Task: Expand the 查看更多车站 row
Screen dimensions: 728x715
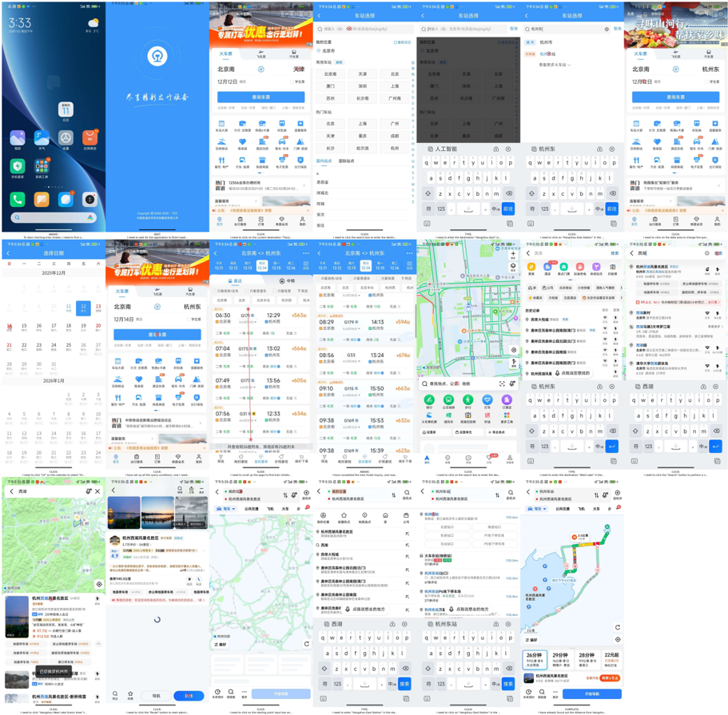Action: click(x=555, y=65)
